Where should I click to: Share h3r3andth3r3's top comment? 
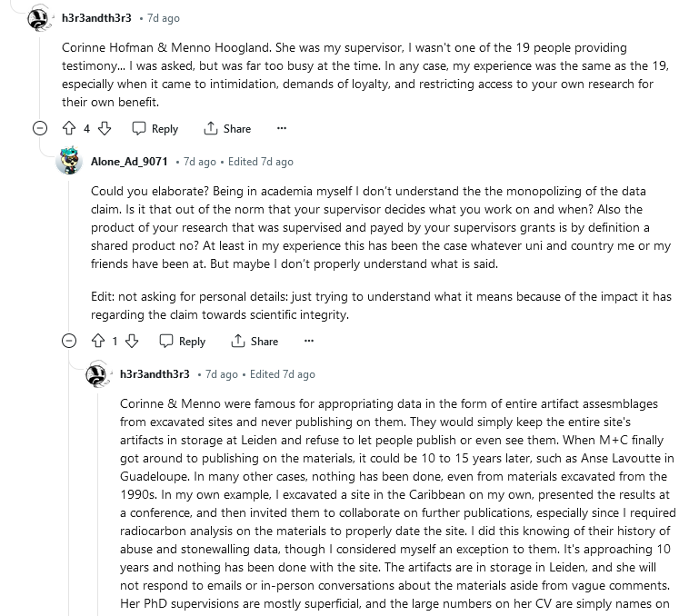pos(228,129)
